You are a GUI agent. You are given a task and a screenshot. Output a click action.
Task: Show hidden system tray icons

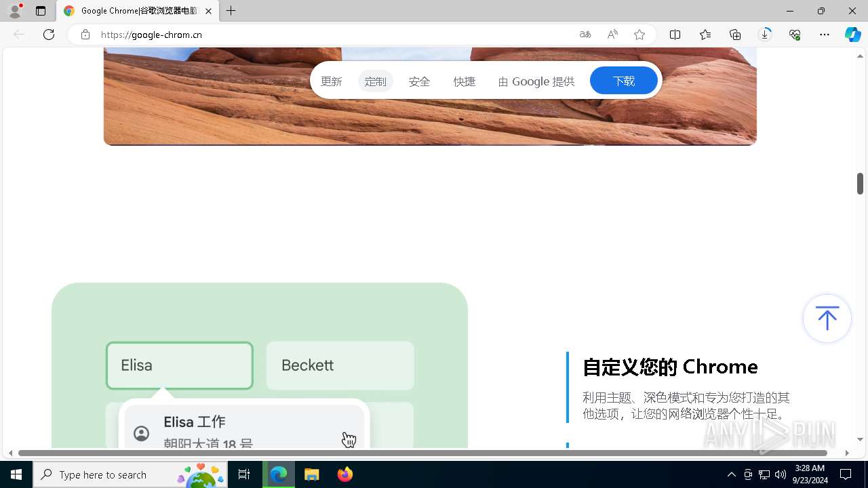point(731,474)
